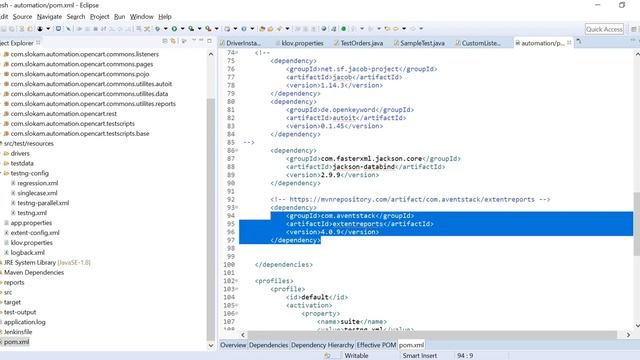Open the Coverage dropdown arrow
Viewport: 640px width, 360px height.
pos(199,29)
